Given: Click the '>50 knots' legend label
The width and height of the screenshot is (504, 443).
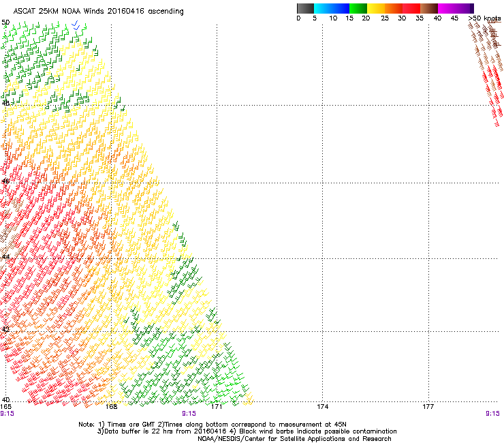Looking at the screenshot, I should click(484, 18).
